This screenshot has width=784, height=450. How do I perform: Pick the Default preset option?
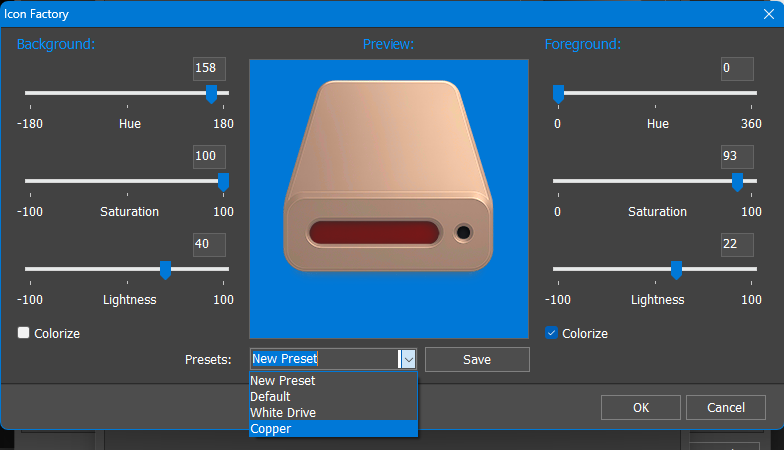[x=333, y=396]
